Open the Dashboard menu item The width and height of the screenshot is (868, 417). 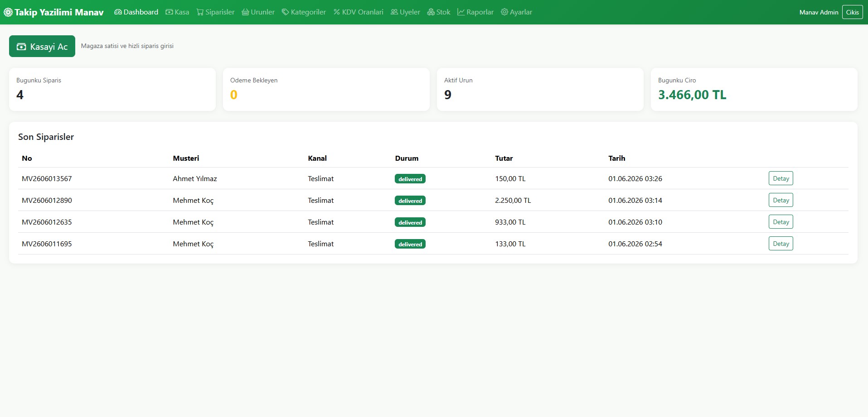tap(136, 12)
